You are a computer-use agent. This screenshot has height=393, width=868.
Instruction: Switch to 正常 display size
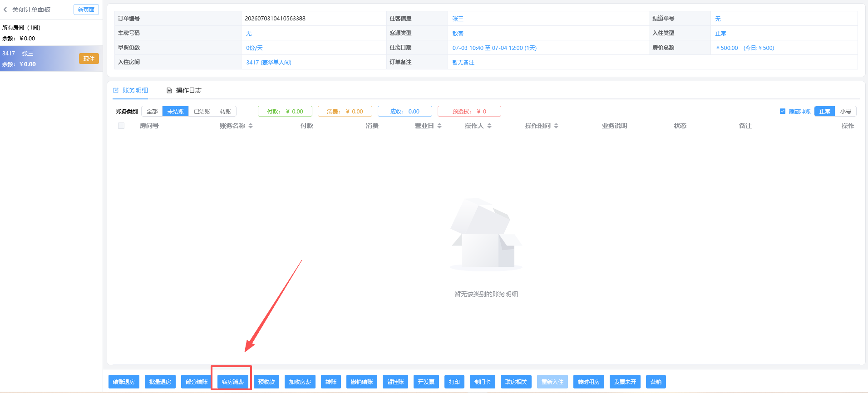[824, 111]
